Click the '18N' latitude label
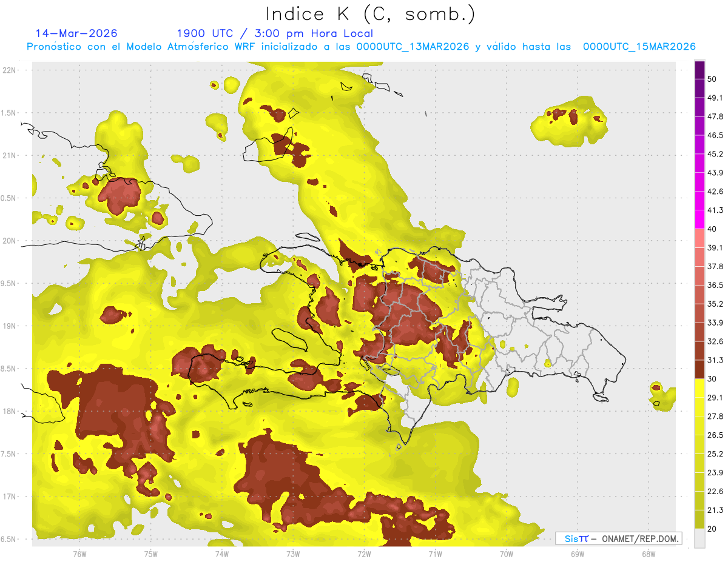The height and width of the screenshot is (562, 728). point(9,411)
